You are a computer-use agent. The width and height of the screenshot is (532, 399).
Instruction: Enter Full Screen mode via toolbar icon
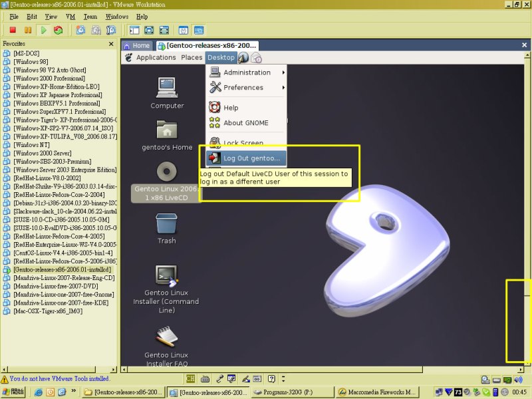[x=164, y=30]
